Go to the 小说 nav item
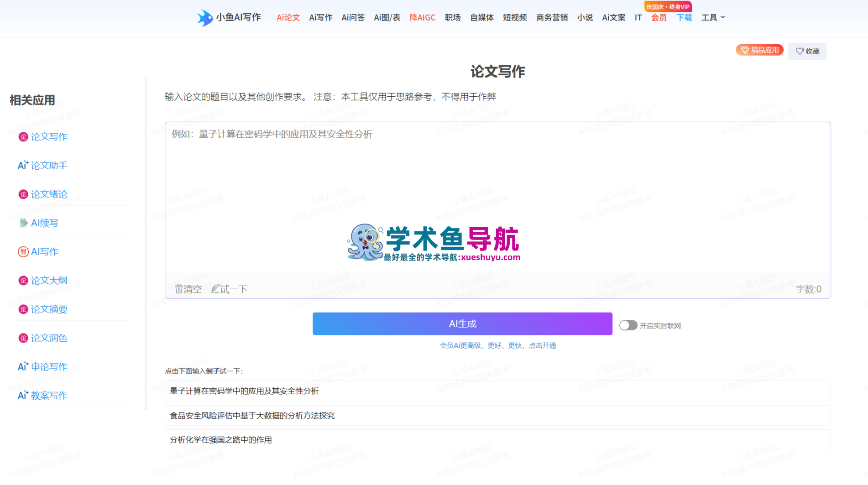This screenshot has height=485, width=868. pos(585,18)
